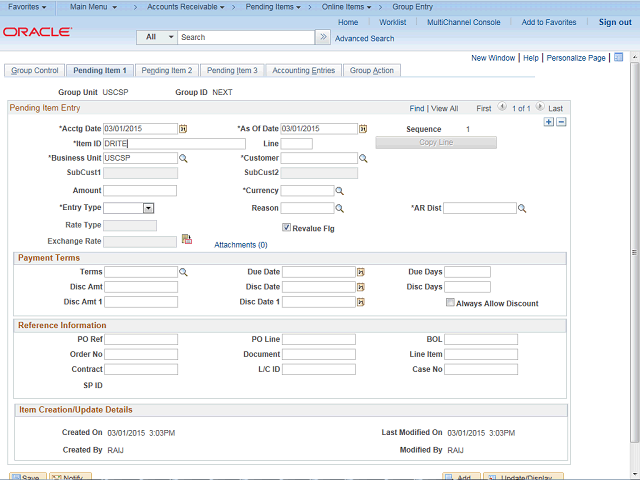Image resolution: width=640 pixels, height=480 pixels.
Task: Open the As Of Date calendar picker
Action: click(363, 129)
